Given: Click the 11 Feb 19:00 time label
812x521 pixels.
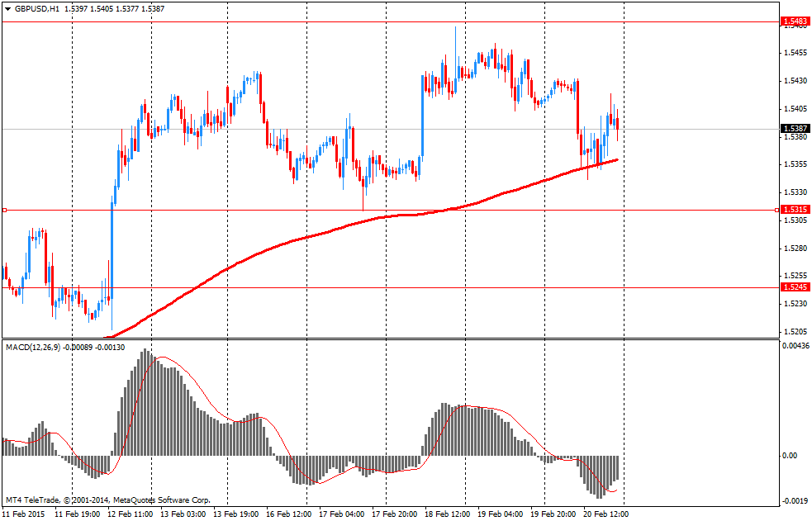Looking at the screenshot, I should (x=77, y=514).
